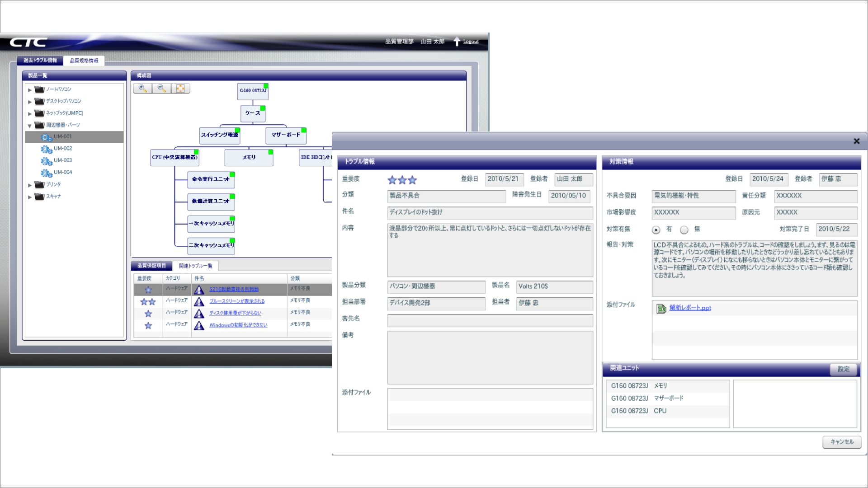
Task: Click the PowerPoint file icon beside 解析レポート.ppt
Action: (662, 308)
